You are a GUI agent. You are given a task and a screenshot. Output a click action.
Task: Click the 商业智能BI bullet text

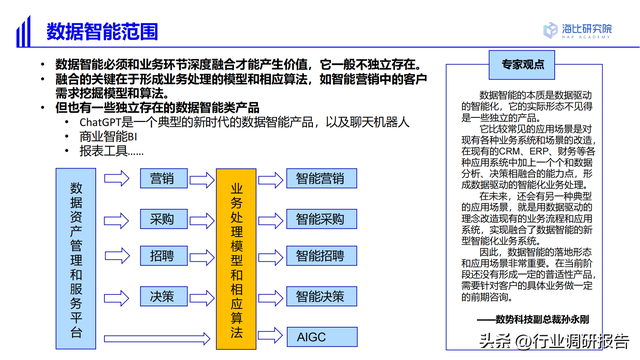tap(108, 136)
